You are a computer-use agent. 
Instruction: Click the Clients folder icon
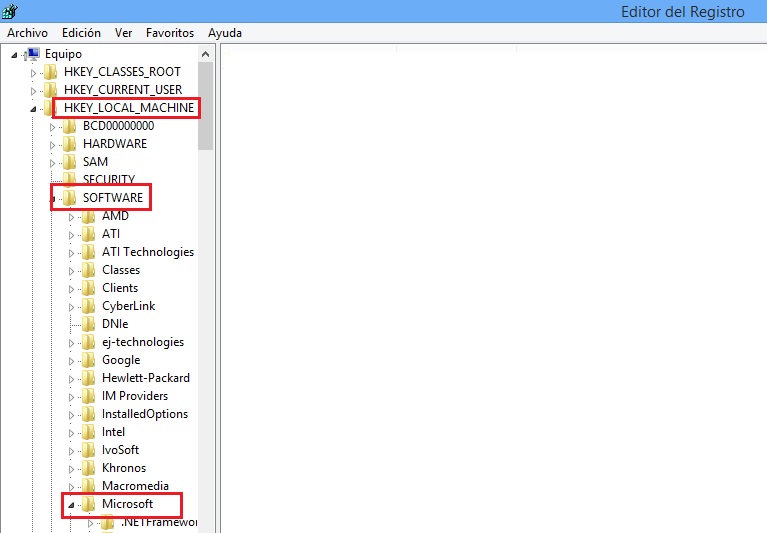tap(89, 289)
